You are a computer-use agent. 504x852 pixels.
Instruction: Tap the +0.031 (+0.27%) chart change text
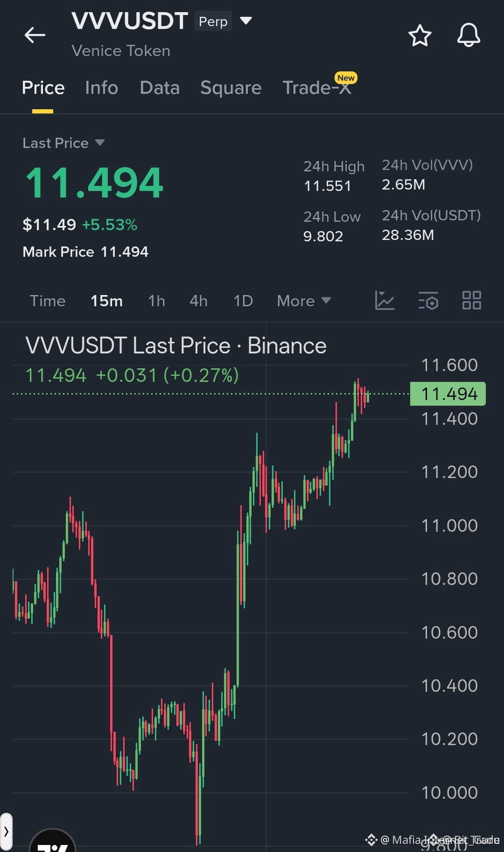(168, 375)
